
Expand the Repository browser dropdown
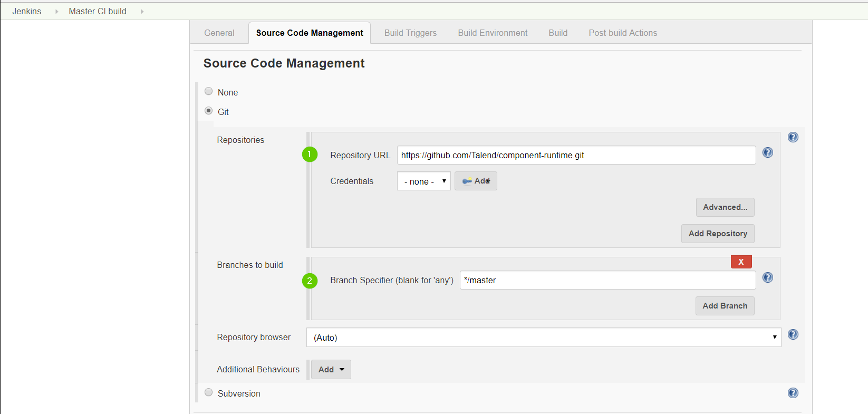point(543,338)
